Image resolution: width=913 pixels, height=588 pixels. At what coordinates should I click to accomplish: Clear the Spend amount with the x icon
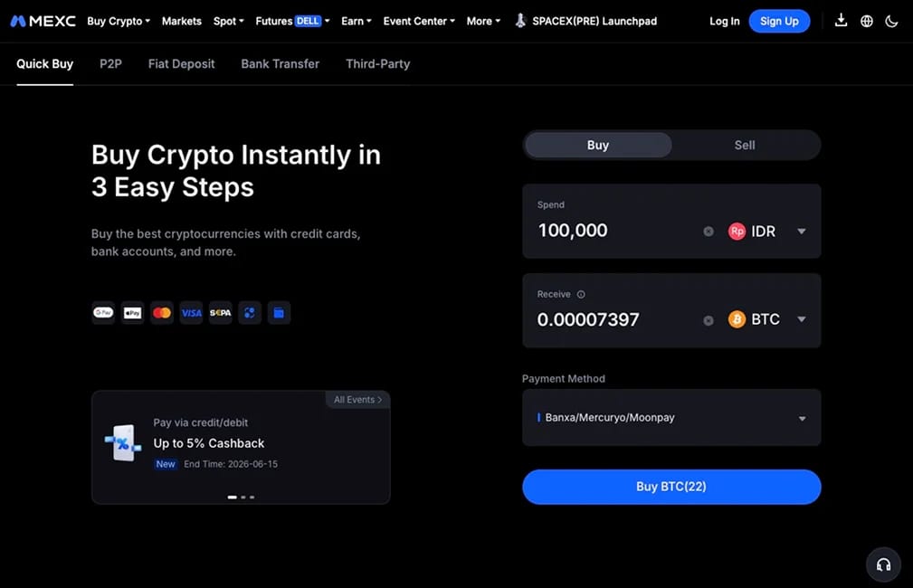(708, 231)
